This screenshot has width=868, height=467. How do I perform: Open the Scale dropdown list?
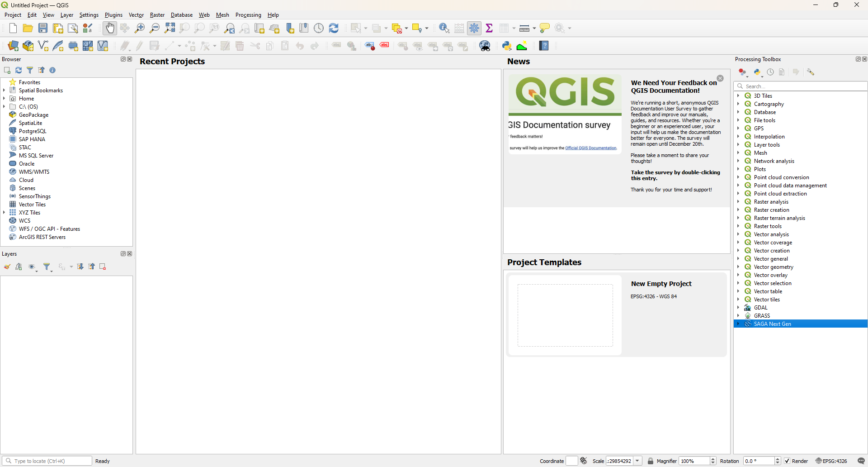637,461
